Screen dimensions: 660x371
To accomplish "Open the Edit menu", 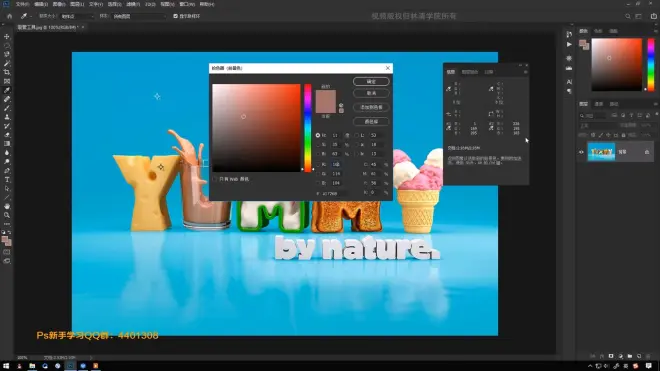I will click(40, 4).
